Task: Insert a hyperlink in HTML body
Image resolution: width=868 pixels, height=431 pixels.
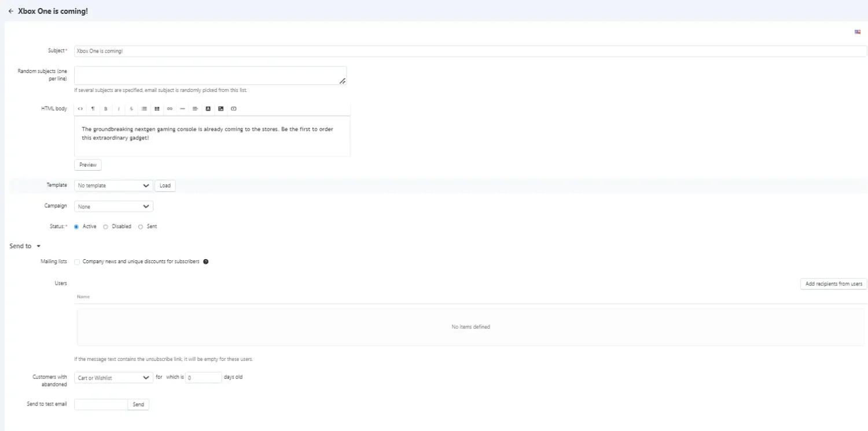Action: (170, 109)
